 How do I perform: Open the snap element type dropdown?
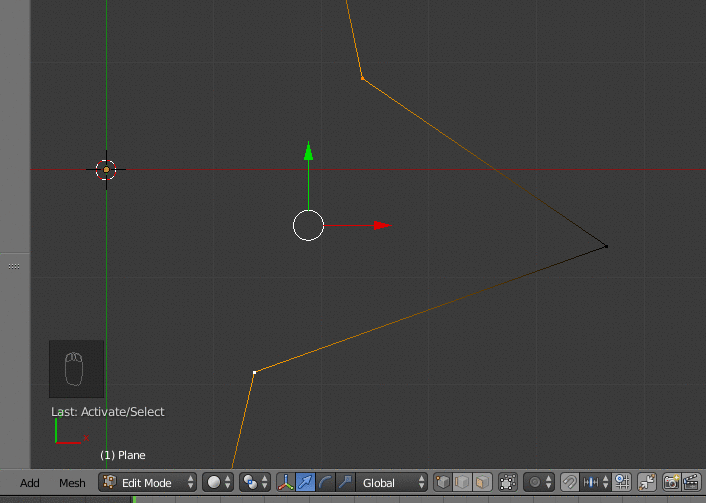(x=595, y=483)
